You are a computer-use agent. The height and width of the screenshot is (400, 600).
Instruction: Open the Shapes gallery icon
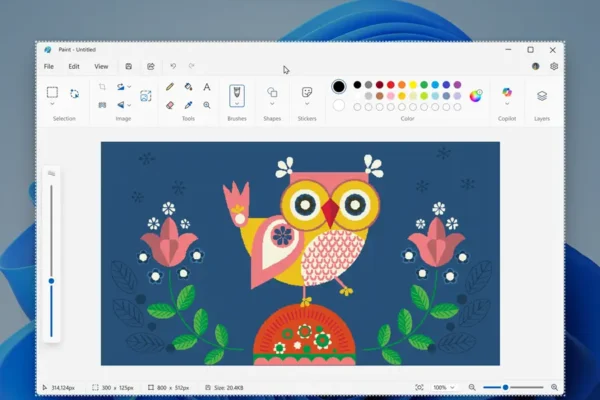pos(272,92)
